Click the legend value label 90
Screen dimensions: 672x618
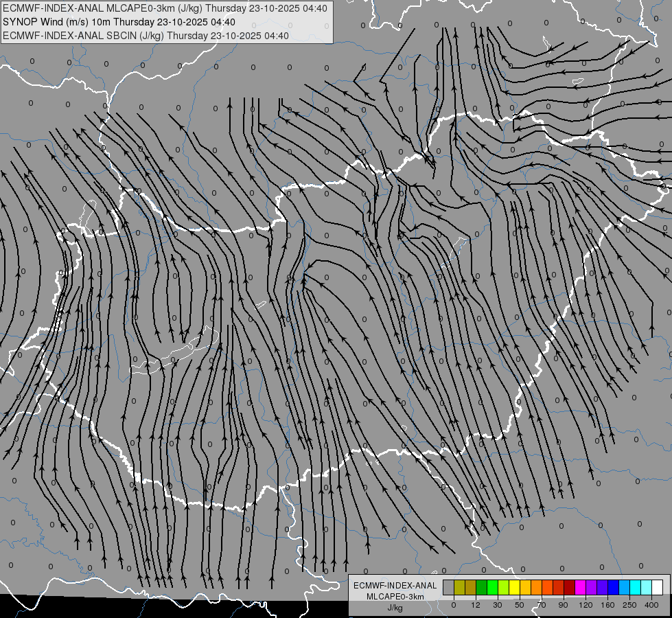tap(563, 605)
